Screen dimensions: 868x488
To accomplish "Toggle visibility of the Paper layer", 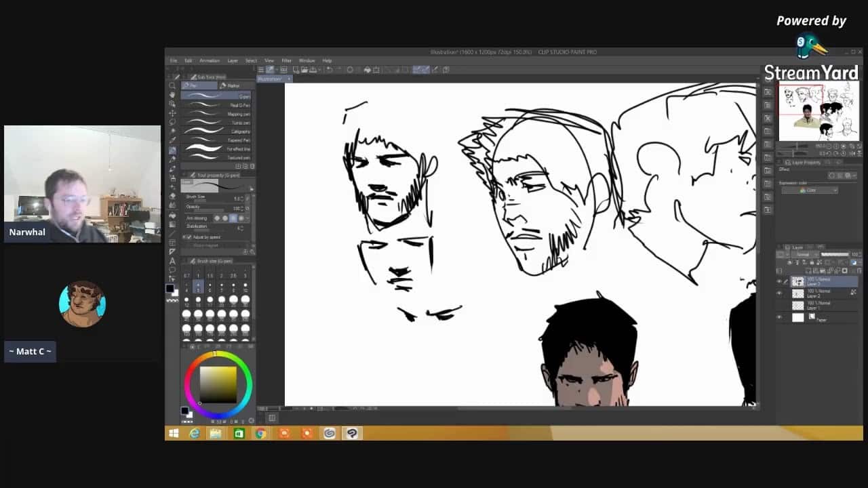I will click(x=779, y=317).
